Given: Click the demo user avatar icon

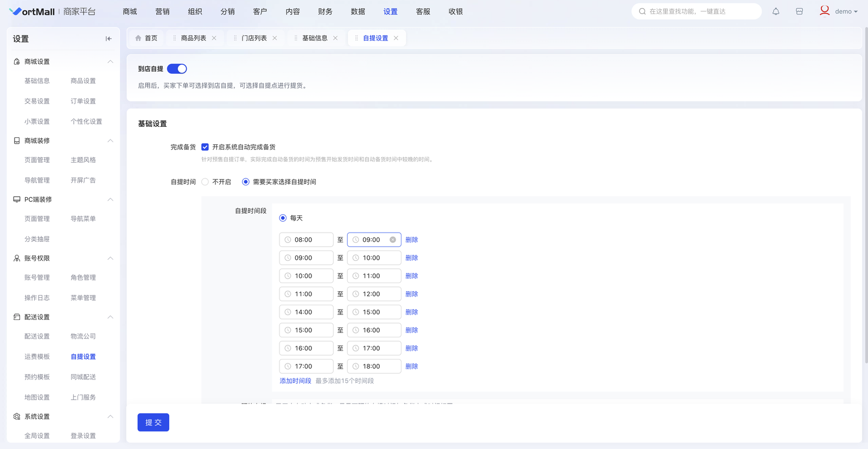Looking at the screenshot, I should 825,11.
